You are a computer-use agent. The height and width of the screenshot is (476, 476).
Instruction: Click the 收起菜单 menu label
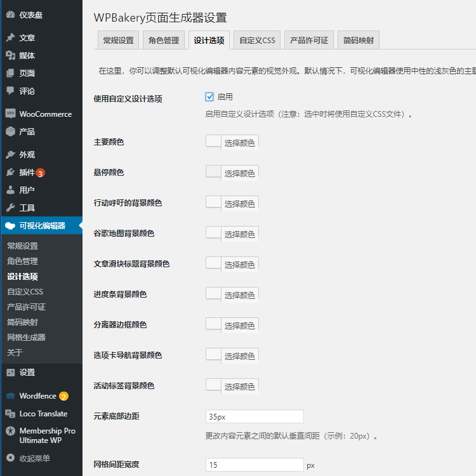tap(35, 458)
